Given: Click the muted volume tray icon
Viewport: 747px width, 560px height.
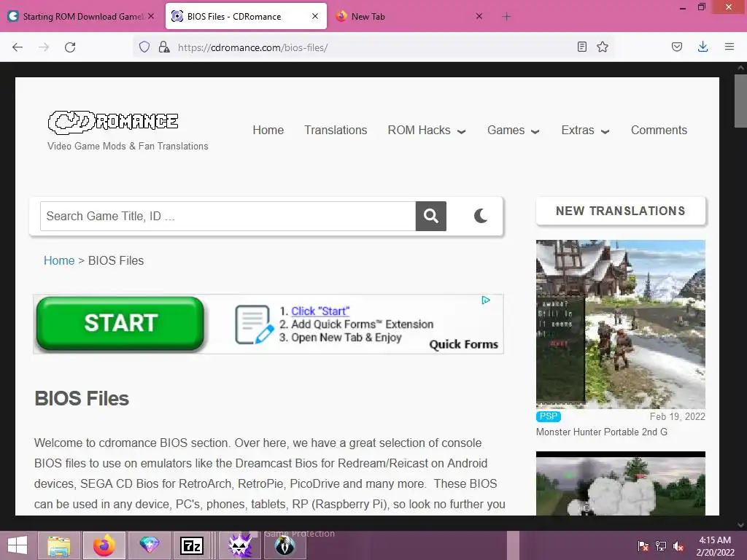Looking at the screenshot, I should pos(678,546).
